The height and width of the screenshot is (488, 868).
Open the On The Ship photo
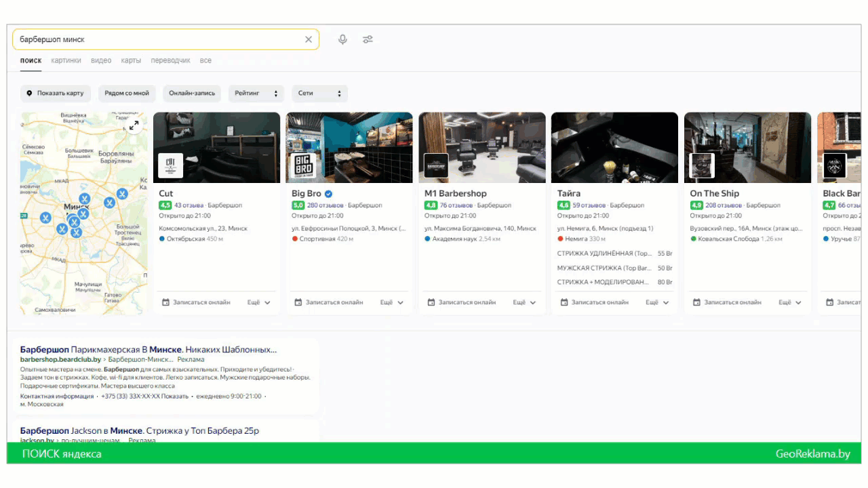pyautogui.click(x=747, y=148)
